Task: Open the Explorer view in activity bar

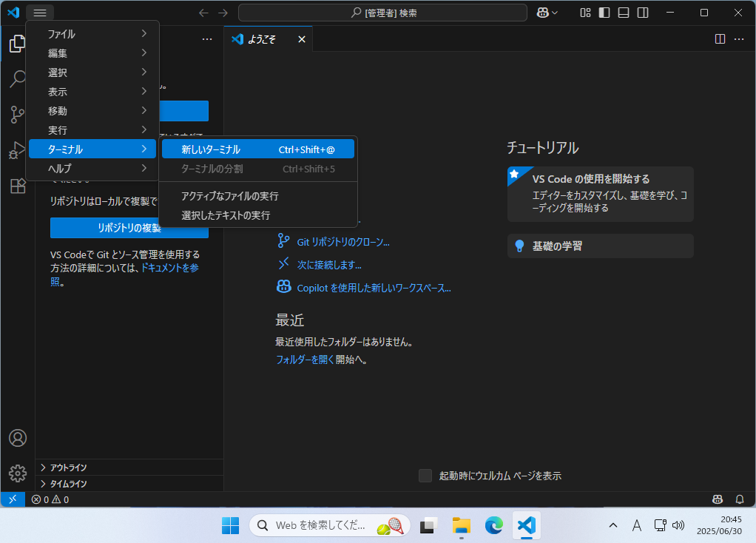Action: [17, 44]
